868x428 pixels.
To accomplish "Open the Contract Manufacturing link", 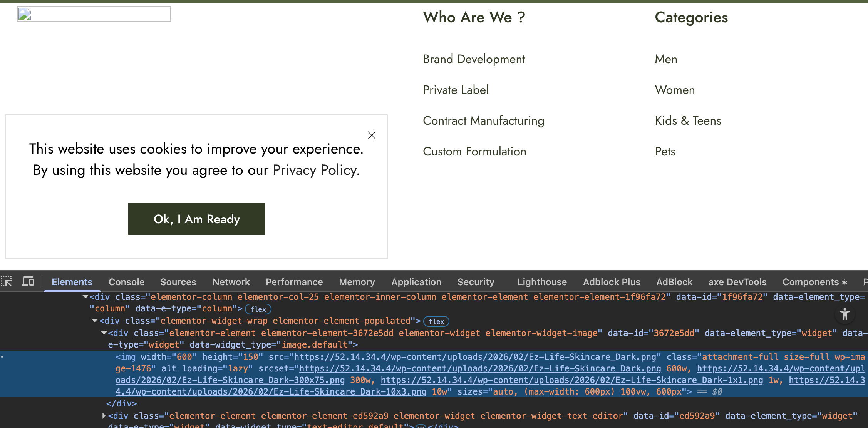I will pyautogui.click(x=483, y=120).
